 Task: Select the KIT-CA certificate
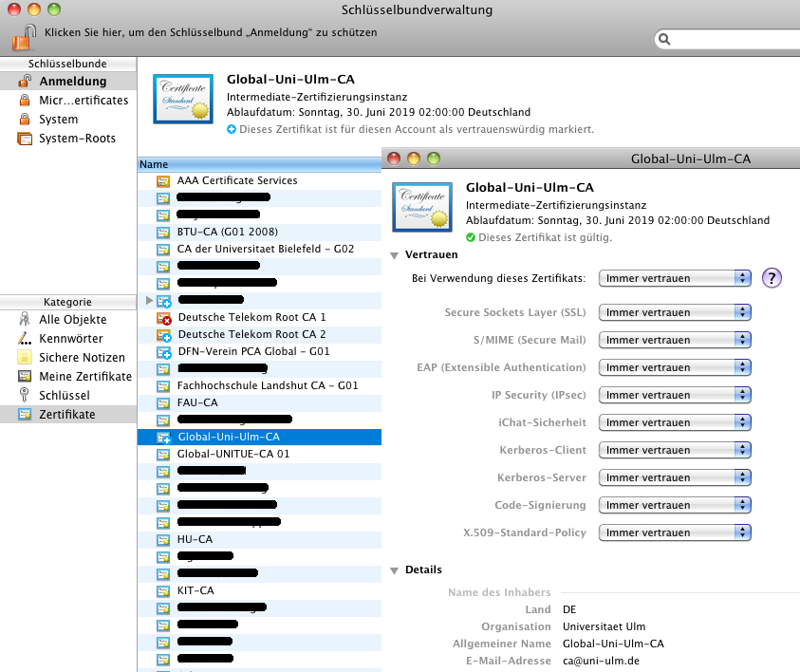(x=259, y=591)
